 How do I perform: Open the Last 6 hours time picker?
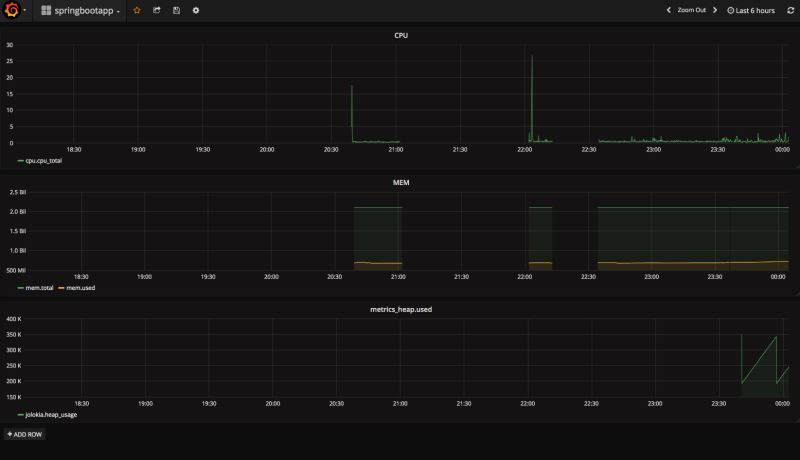click(751, 10)
